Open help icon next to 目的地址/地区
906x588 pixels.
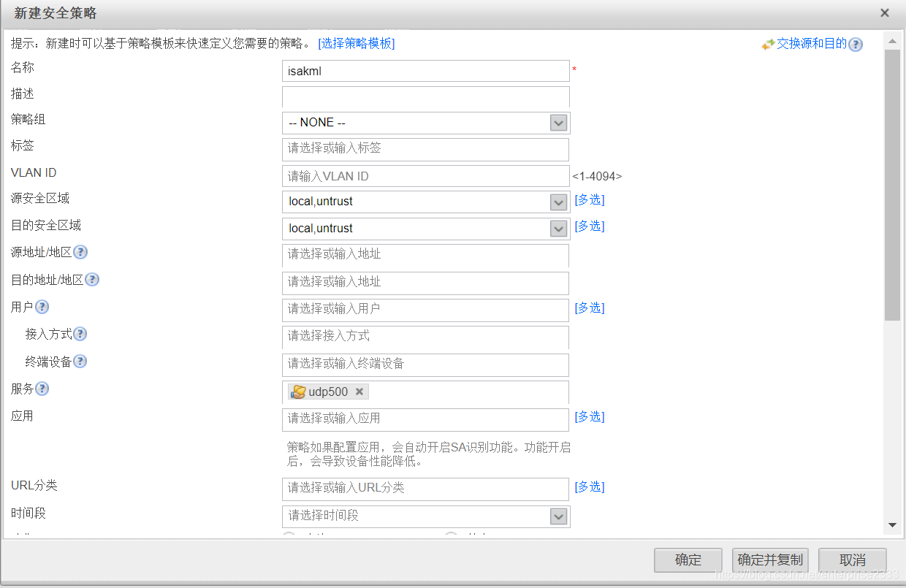pyautogui.click(x=92, y=280)
